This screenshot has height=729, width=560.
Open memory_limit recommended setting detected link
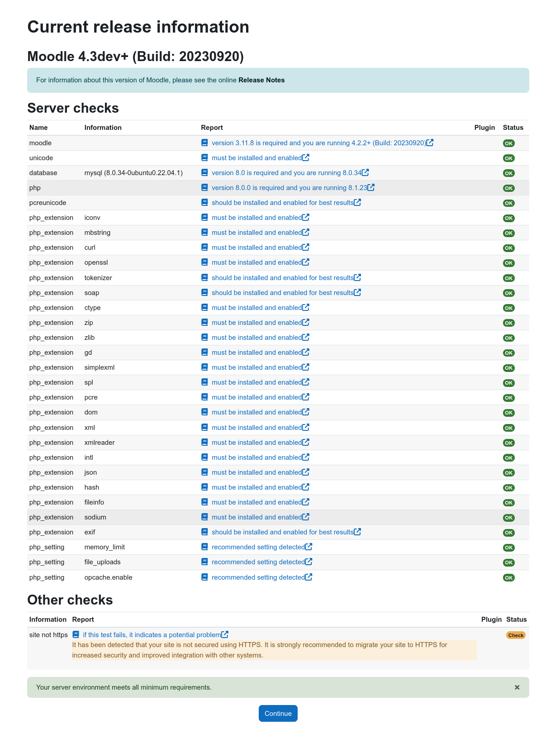click(x=258, y=547)
